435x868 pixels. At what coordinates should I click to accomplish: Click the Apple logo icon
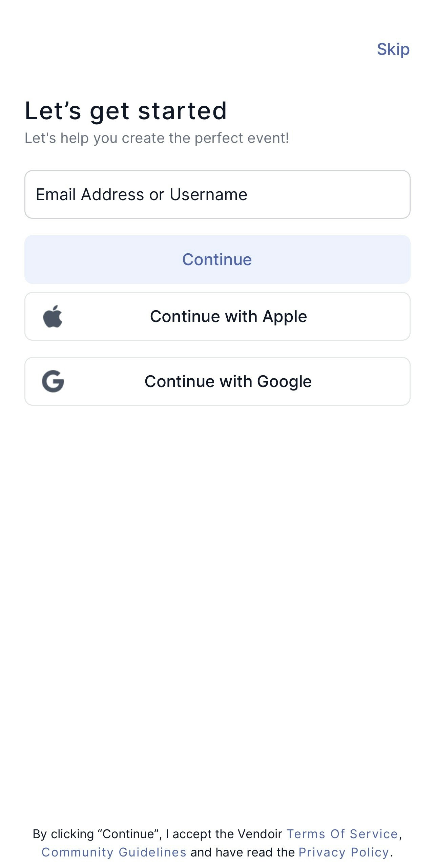pyautogui.click(x=53, y=316)
